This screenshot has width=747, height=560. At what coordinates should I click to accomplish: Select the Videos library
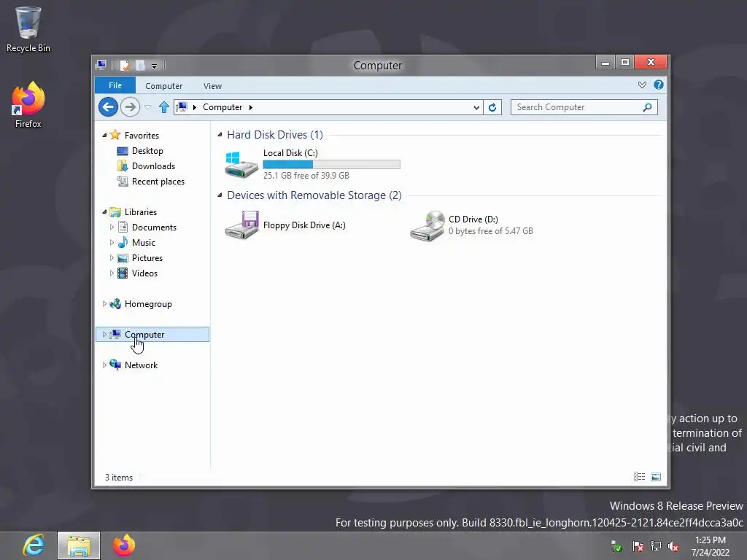pyautogui.click(x=144, y=273)
